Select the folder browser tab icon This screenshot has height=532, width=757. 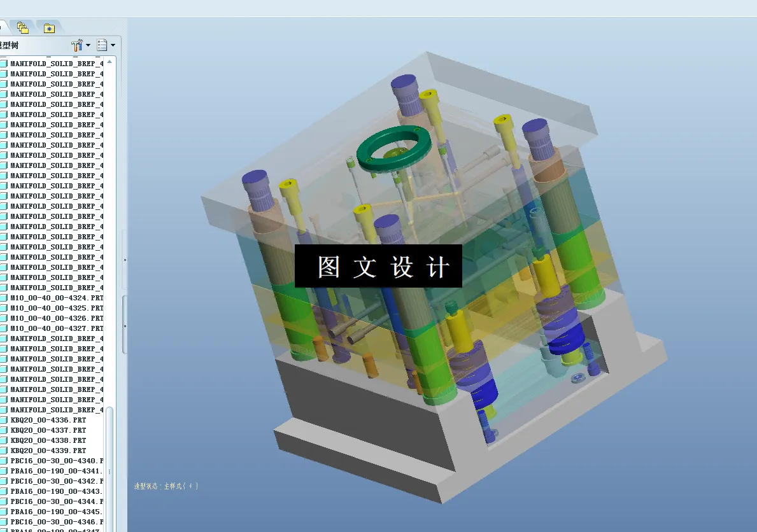24,27
